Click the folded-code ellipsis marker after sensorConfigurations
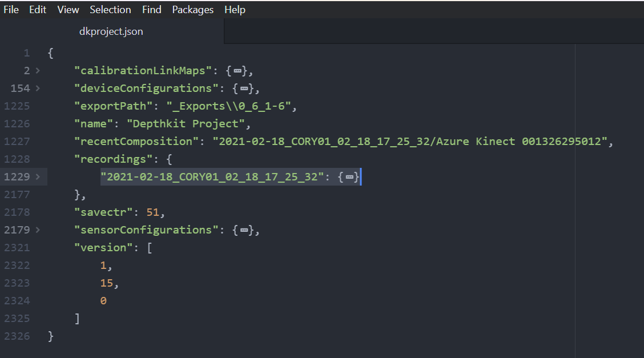 [x=244, y=230]
